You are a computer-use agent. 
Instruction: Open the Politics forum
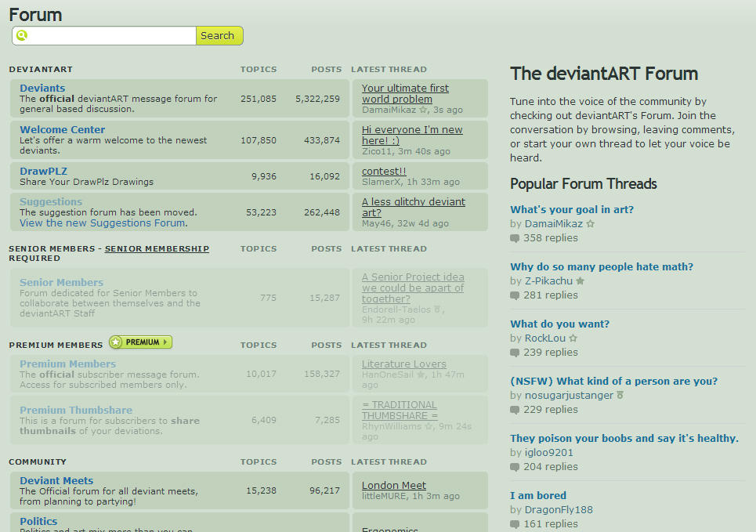[38, 521]
